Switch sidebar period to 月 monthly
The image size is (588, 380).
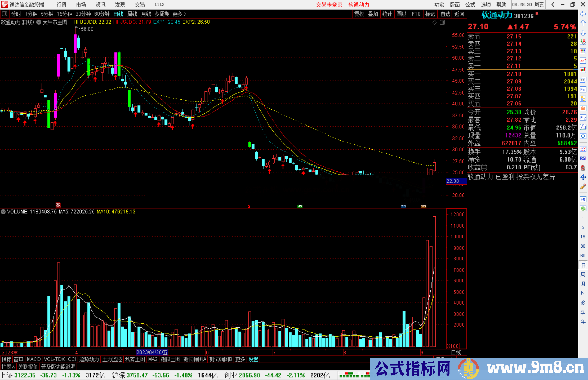point(583,284)
